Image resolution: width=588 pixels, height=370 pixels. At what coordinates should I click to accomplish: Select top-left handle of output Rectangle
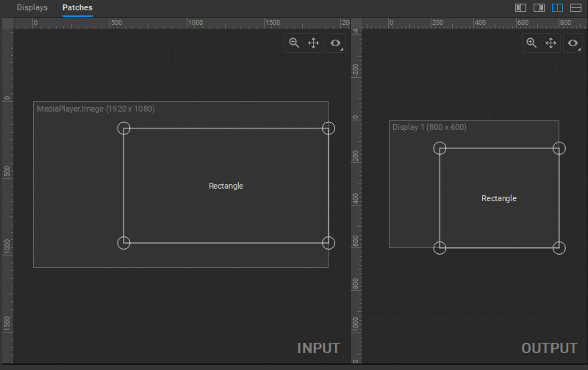[440, 148]
